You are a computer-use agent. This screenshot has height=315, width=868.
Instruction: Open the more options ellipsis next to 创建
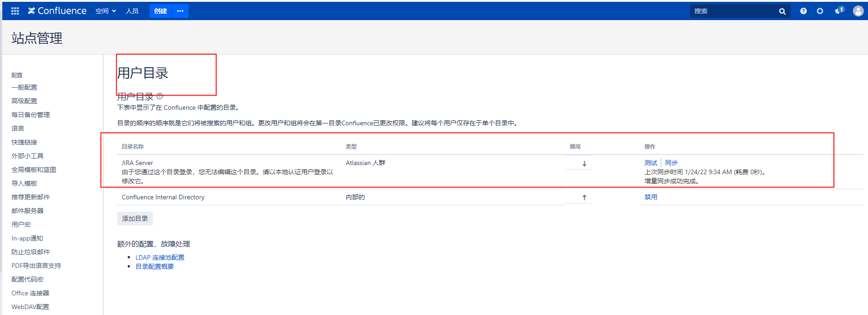(180, 11)
